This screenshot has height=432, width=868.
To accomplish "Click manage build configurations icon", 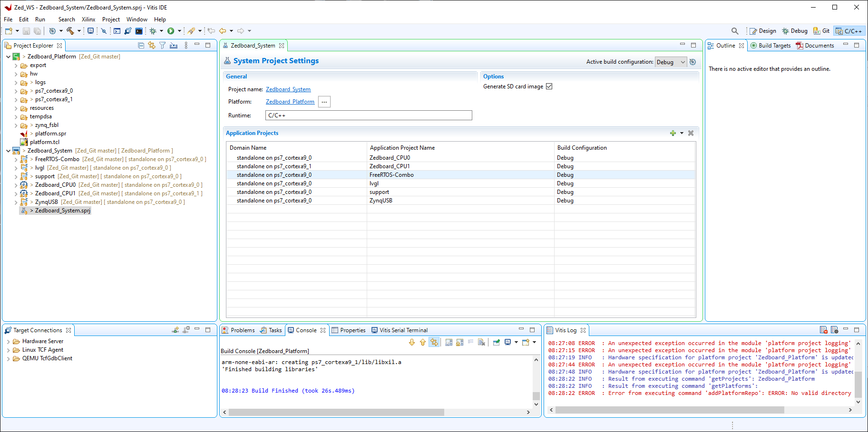I will [x=693, y=62].
